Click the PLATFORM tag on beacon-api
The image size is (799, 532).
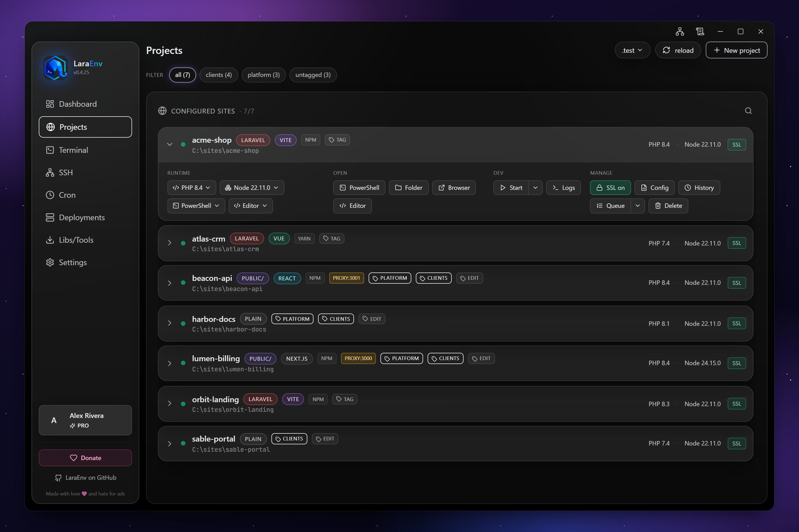click(x=389, y=278)
